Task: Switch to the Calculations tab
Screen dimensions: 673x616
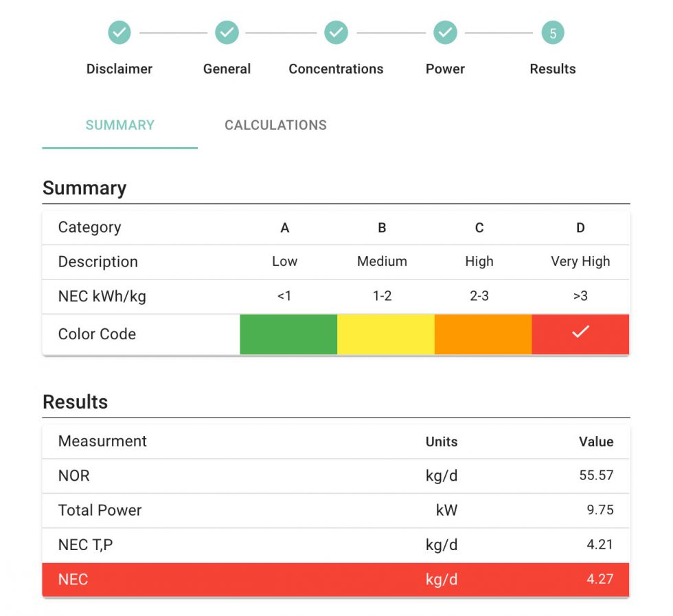Action: [x=275, y=125]
